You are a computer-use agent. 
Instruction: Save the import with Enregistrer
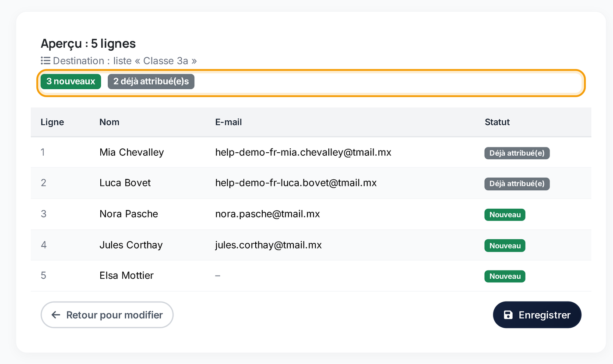(537, 315)
